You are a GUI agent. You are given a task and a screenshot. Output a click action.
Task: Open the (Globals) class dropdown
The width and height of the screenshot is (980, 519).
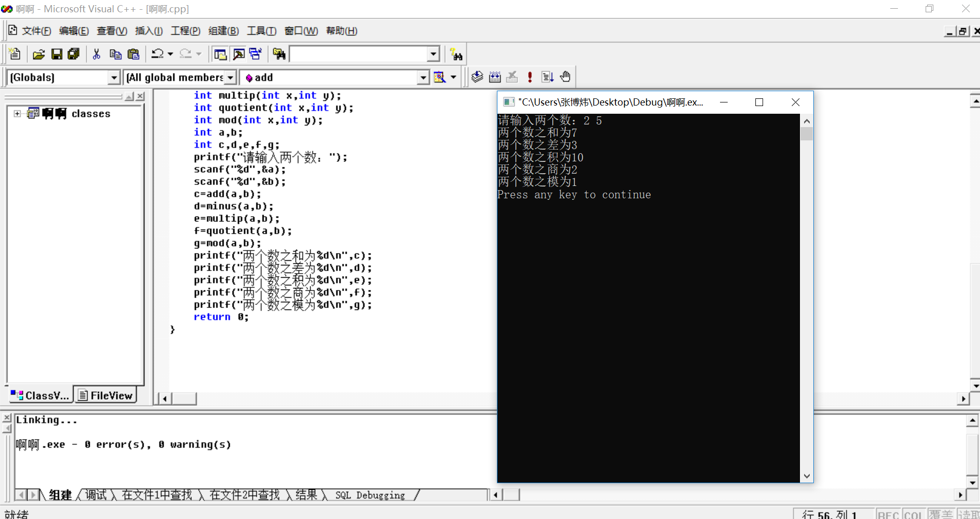114,77
